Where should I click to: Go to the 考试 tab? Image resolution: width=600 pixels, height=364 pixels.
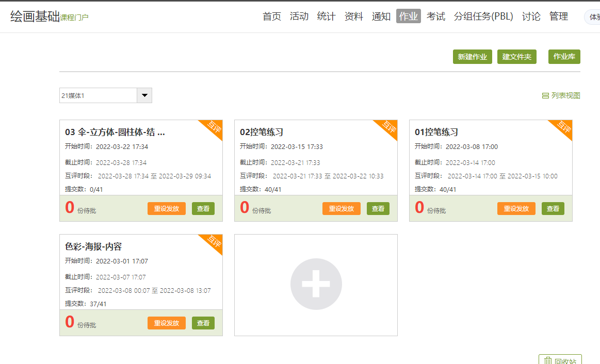click(x=436, y=16)
